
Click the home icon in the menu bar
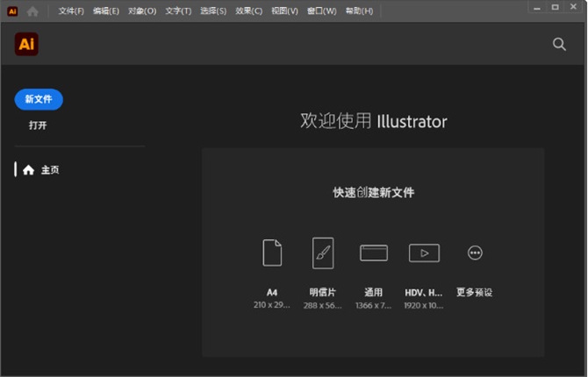(x=32, y=11)
